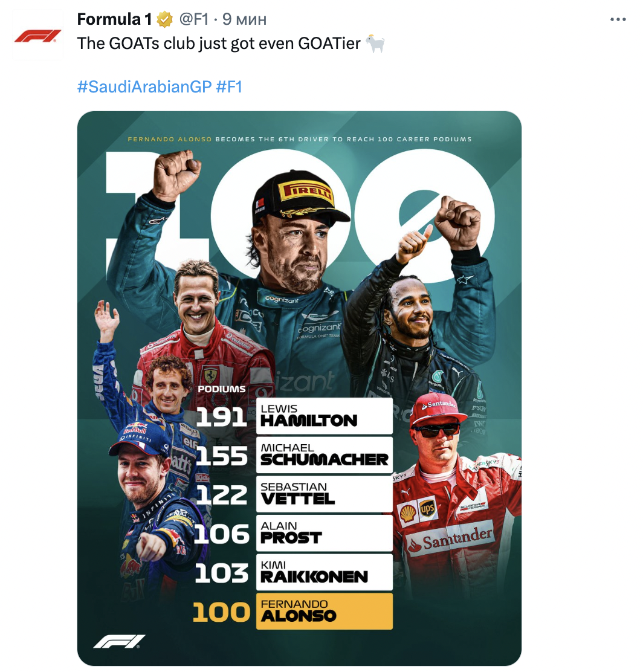Open the tweet's more options menu
This screenshot has width=643, height=672.
(618, 20)
